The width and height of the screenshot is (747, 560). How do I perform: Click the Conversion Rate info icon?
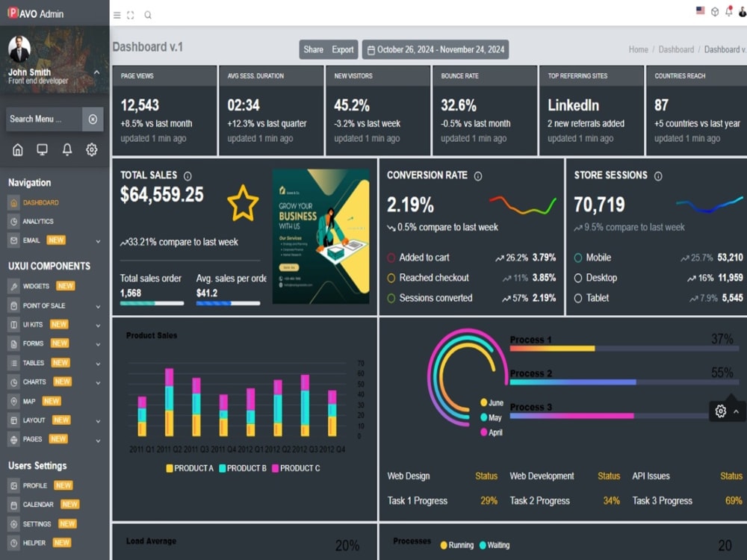478,176
